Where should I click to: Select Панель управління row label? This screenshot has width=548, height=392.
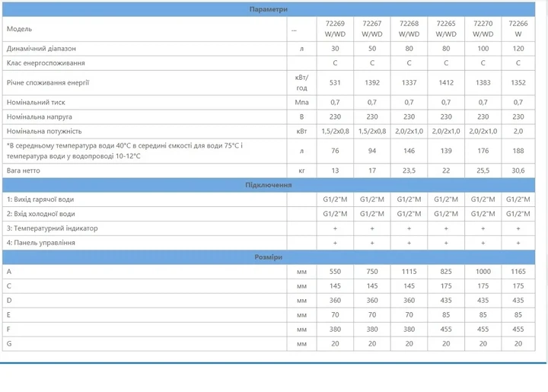41,243
